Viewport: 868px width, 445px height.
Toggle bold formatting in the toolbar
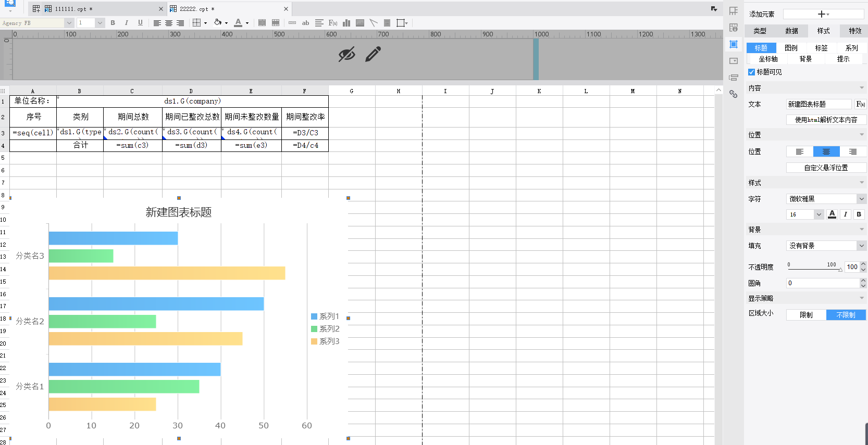(x=113, y=23)
